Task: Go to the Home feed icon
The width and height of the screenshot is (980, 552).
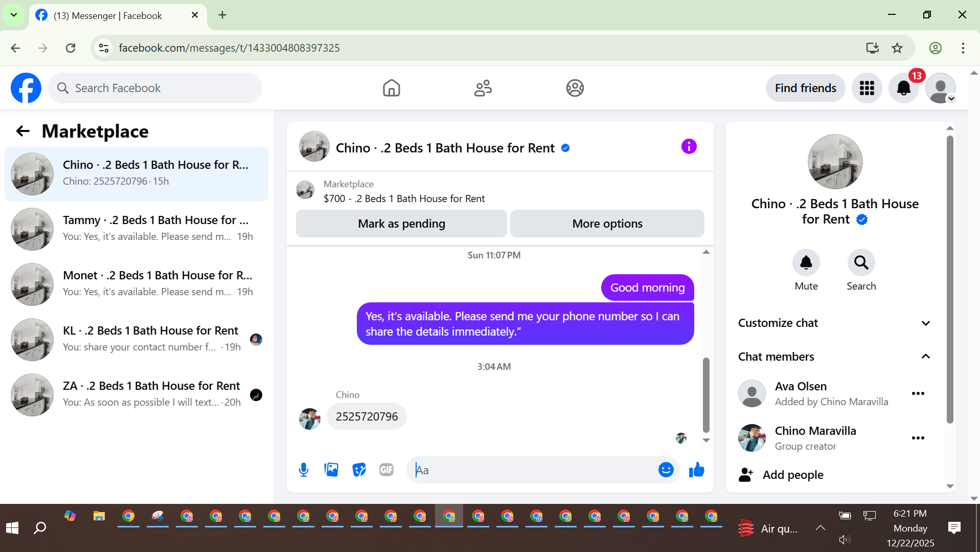Action: coord(392,88)
